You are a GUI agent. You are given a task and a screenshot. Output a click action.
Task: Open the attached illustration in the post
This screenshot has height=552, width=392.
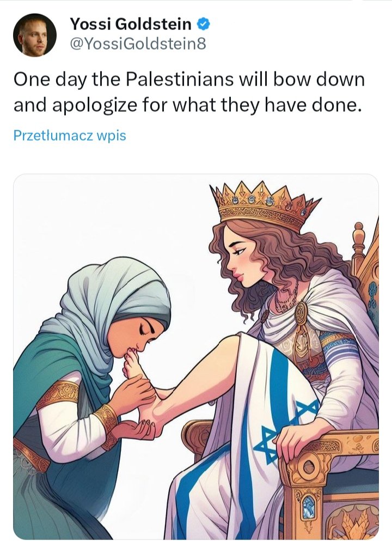coord(196,356)
